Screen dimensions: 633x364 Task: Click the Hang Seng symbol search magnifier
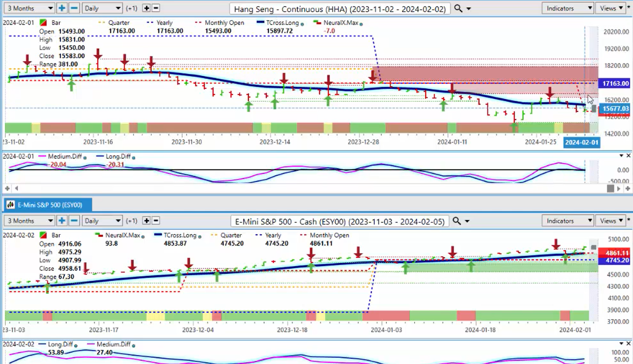[458, 8]
